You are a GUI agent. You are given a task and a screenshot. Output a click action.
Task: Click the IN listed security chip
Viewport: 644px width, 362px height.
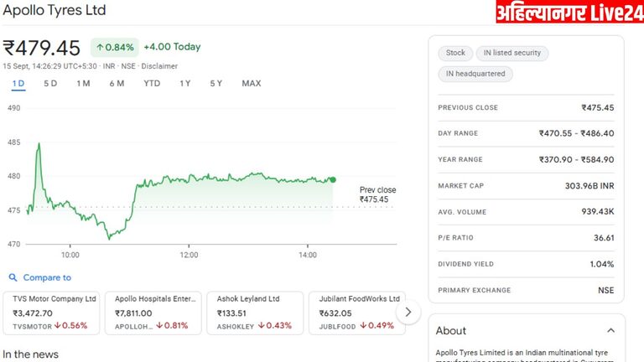point(512,53)
